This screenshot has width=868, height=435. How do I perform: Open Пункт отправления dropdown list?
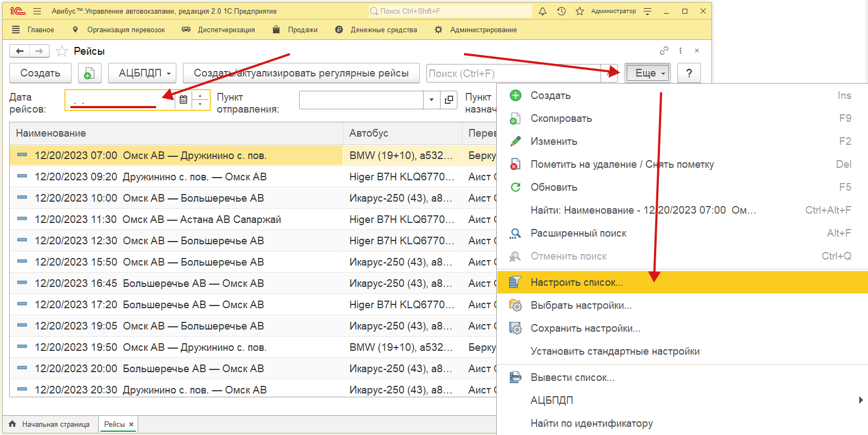tap(431, 100)
